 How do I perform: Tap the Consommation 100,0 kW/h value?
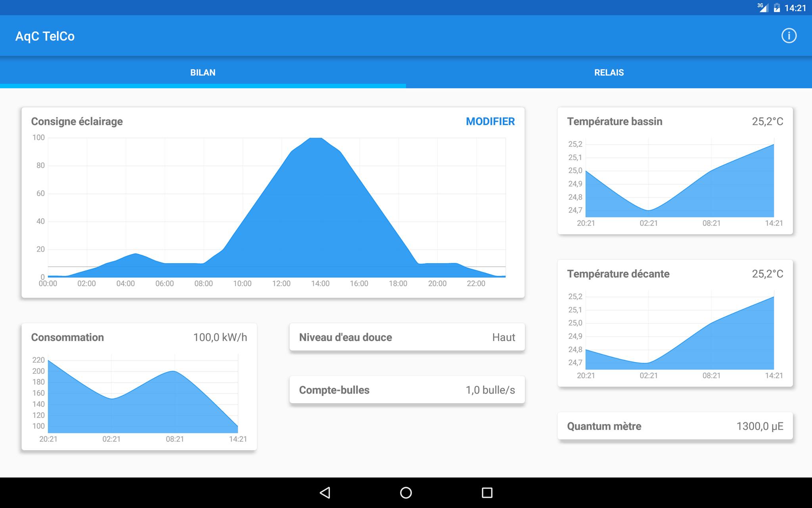coord(220,337)
